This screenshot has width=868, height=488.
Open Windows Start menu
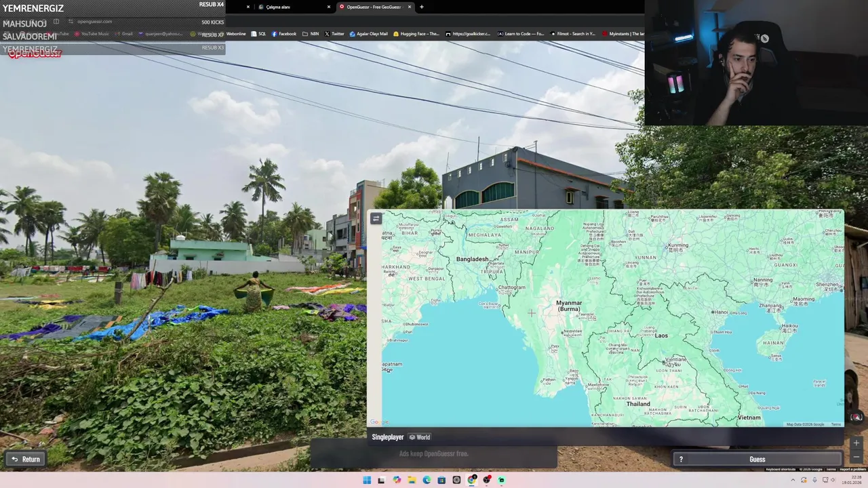point(367,480)
